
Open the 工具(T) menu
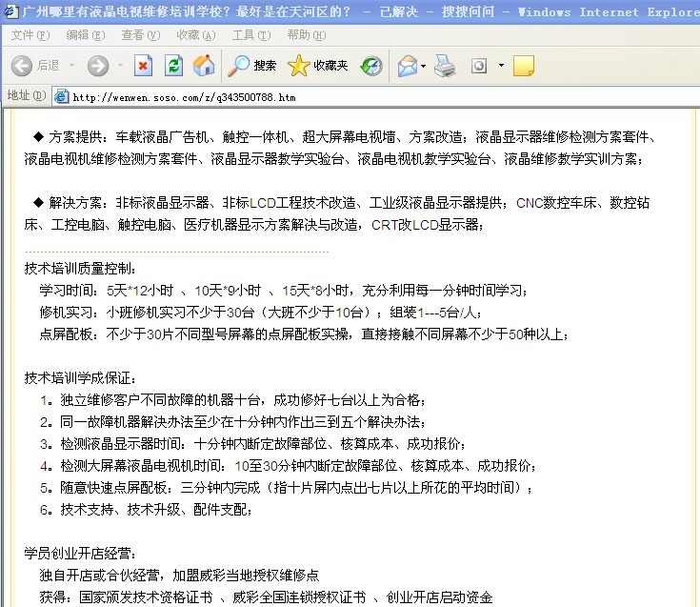pos(250,35)
